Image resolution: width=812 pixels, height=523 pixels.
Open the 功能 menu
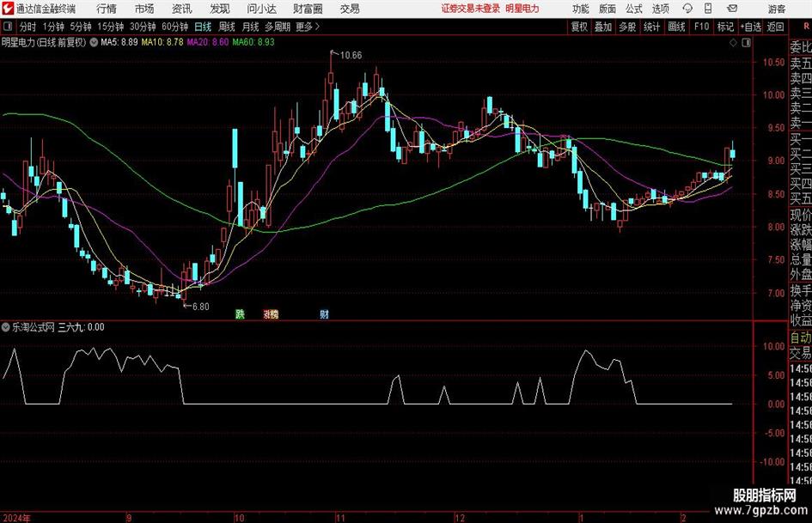coord(581,9)
